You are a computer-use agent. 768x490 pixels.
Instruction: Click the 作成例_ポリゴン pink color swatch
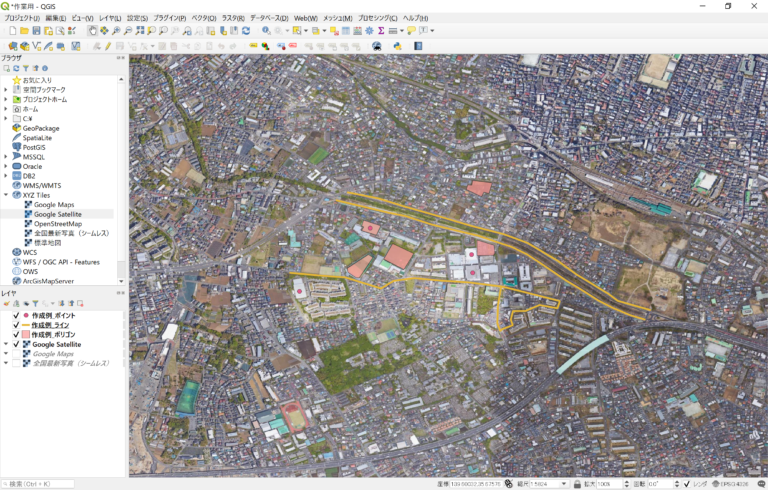click(26, 334)
